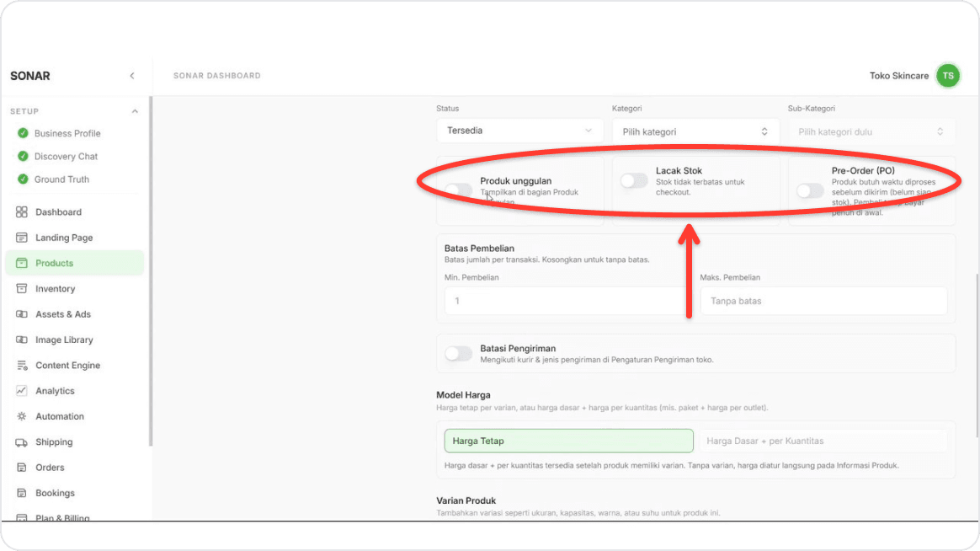Image resolution: width=980 pixels, height=551 pixels.
Task: Click the Toko Skincare store name
Action: tap(898, 76)
